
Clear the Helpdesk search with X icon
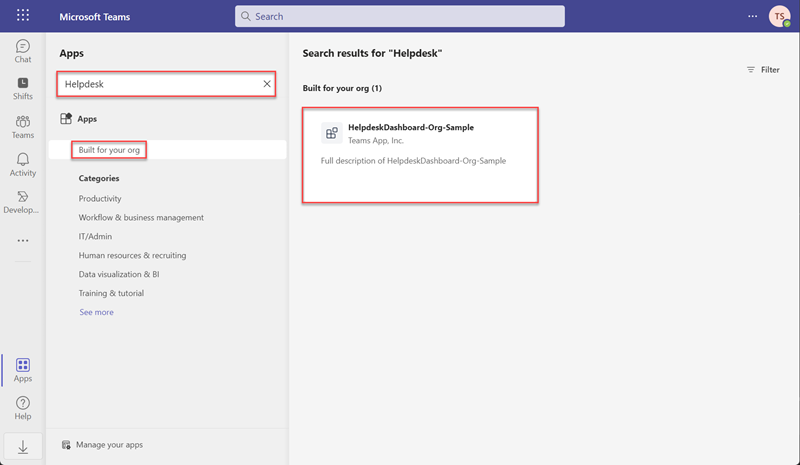pyautogui.click(x=267, y=84)
